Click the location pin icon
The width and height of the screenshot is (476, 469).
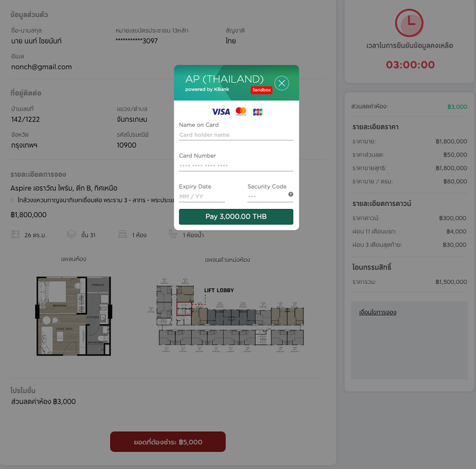click(x=13, y=201)
